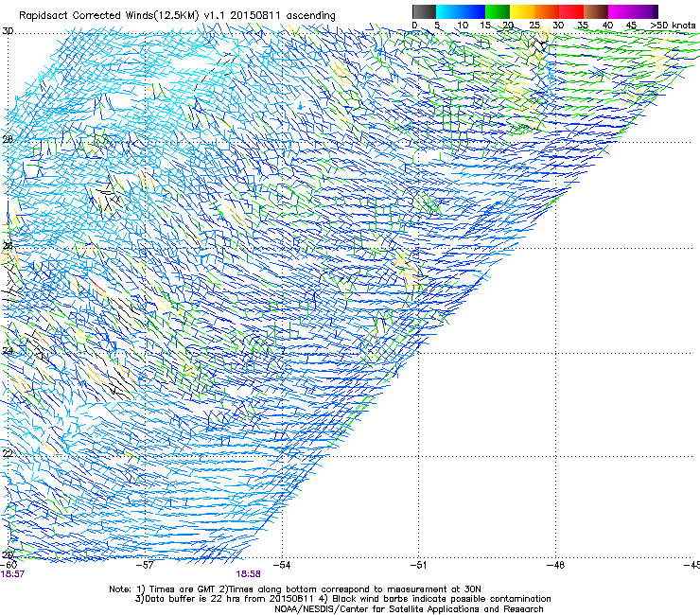Click the green 15-20 knots legend swatch
Screen dimensions: 700x615
click(x=498, y=11)
